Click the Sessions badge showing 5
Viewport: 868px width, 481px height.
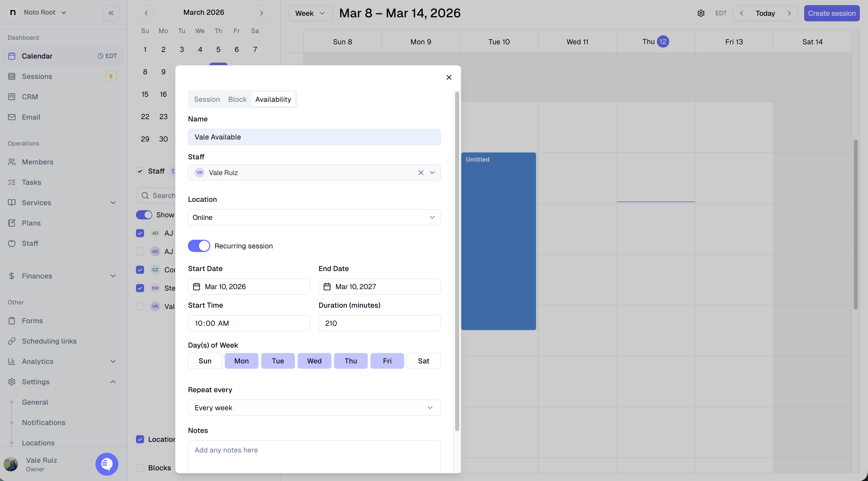pyautogui.click(x=111, y=76)
